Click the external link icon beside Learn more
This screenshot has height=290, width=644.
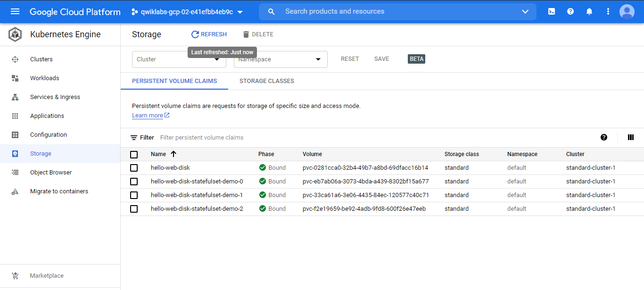[167, 116]
